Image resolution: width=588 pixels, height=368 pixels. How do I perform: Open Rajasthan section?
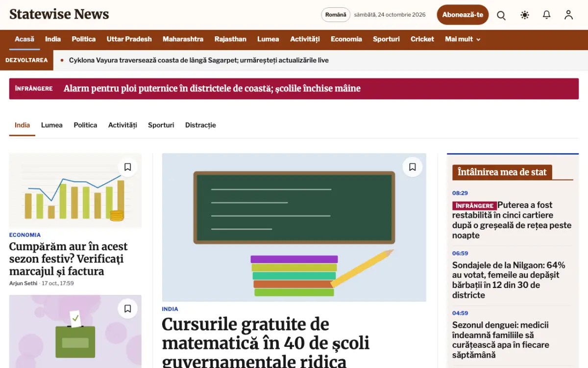pos(230,39)
